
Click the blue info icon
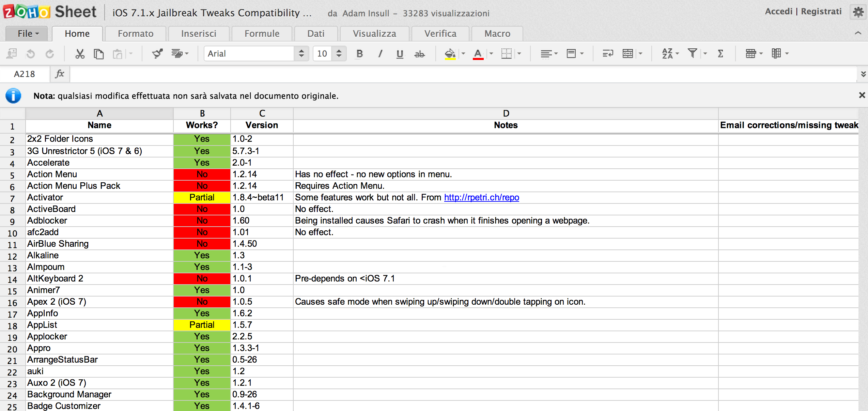(13, 96)
